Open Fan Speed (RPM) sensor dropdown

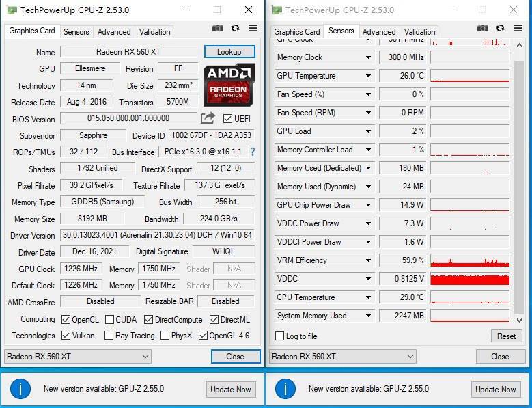tap(368, 113)
